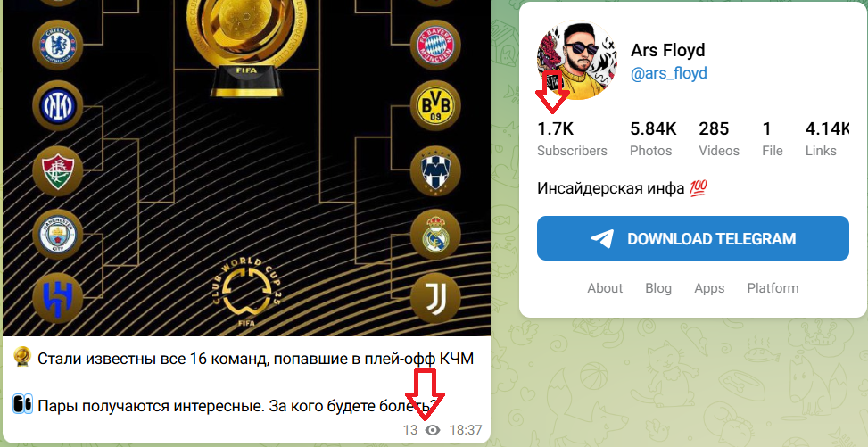The width and height of the screenshot is (868, 447).
Task: Click the BVB 09 Dortmund logo
Action: (x=435, y=105)
